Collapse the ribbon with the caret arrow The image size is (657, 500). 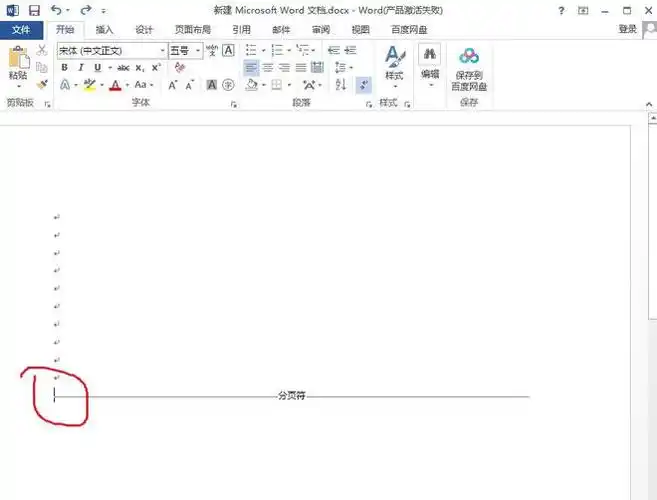pos(649,104)
